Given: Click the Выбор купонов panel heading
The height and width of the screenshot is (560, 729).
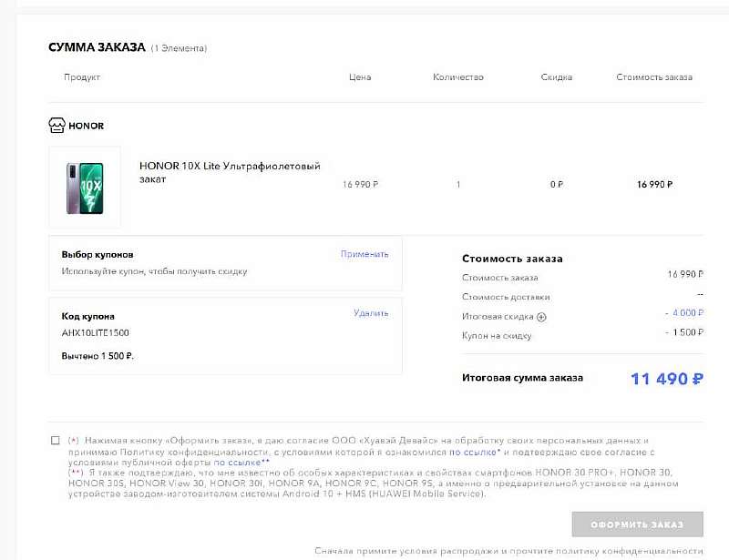Looking at the screenshot, I should coord(98,255).
